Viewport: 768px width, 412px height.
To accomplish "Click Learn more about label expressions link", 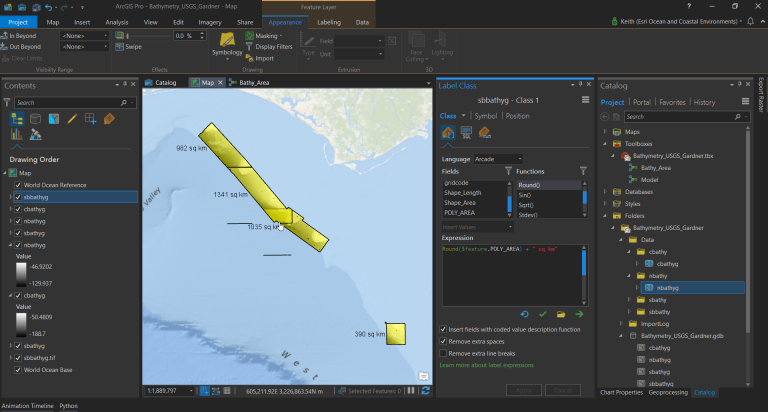I will (486, 365).
